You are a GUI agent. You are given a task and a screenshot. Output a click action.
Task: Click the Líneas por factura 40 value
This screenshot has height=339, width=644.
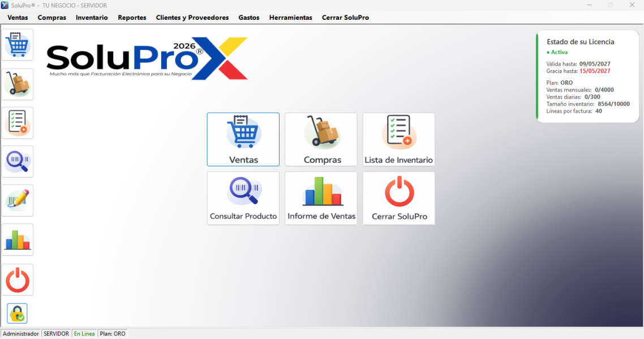pos(598,111)
